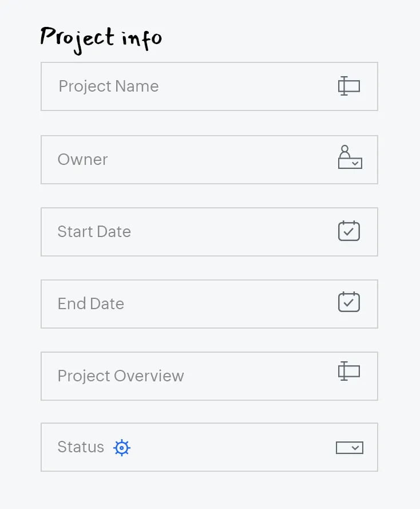420x509 pixels.
Task: Click the 'Project Overview' label text
Action: pos(121,376)
